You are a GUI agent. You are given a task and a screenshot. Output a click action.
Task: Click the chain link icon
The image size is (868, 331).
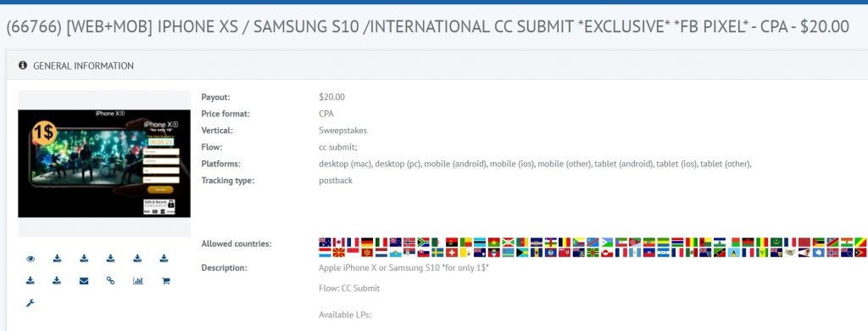click(x=111, y=281)
